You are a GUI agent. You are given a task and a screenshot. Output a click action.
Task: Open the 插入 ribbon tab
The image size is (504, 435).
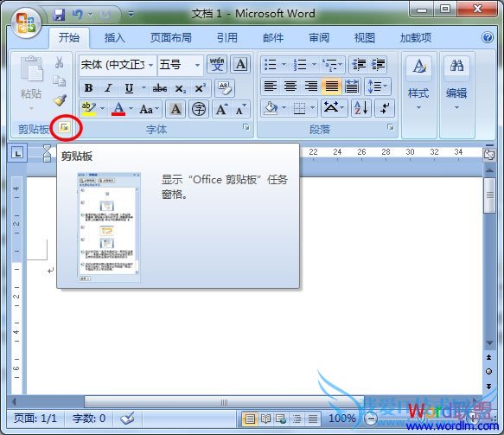(x=115, y=38)
